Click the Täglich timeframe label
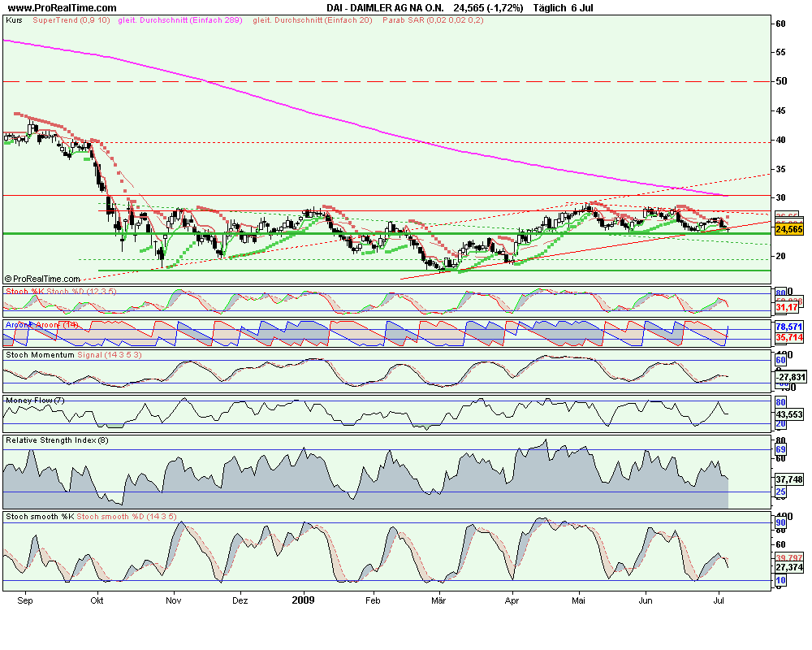 550,8
